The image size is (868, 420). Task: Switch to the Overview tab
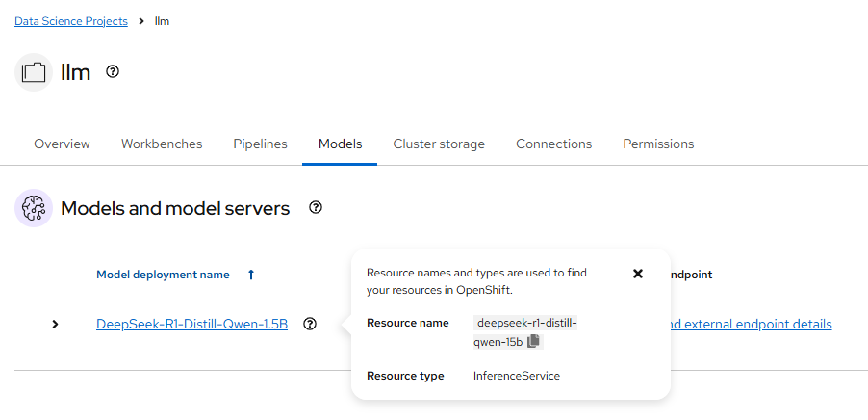coord(62,144)
